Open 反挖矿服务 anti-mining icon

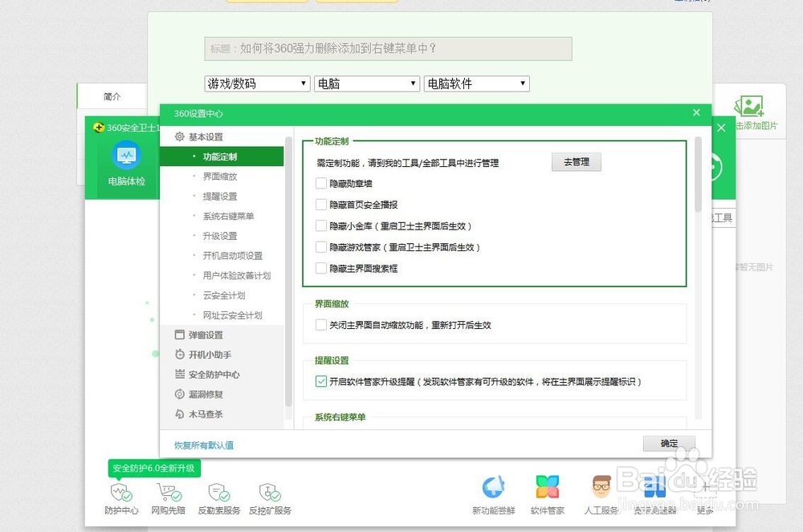coord(270,492)
